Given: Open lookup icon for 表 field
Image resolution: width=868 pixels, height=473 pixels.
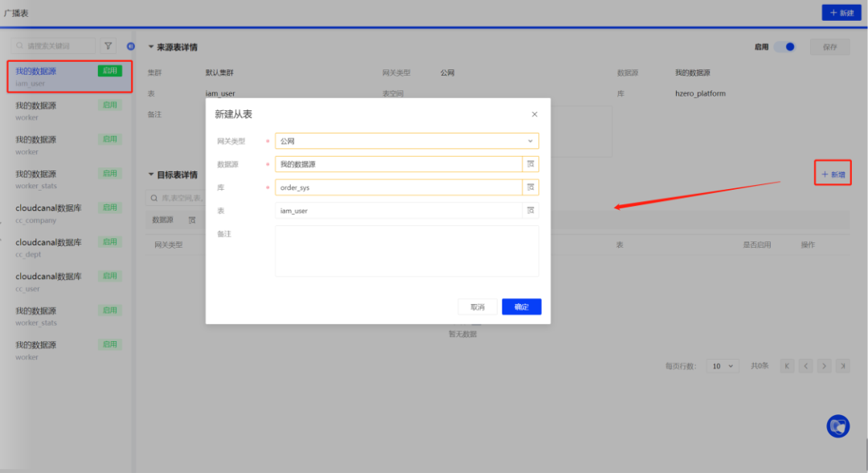Looking at the screenshot, I should (x=530, y=211).
